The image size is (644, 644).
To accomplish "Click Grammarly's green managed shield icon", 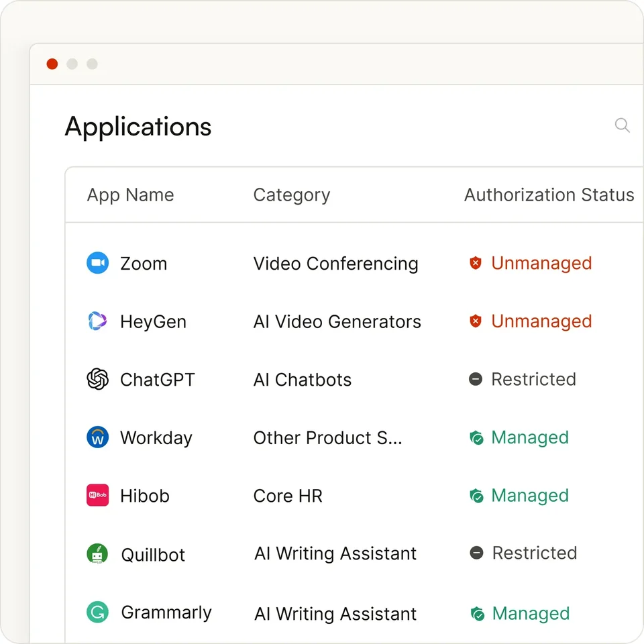I will [477, 614].
